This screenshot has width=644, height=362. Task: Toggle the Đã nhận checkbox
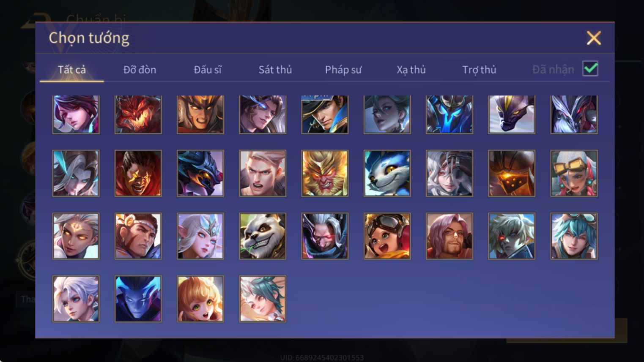coord(590,68)
